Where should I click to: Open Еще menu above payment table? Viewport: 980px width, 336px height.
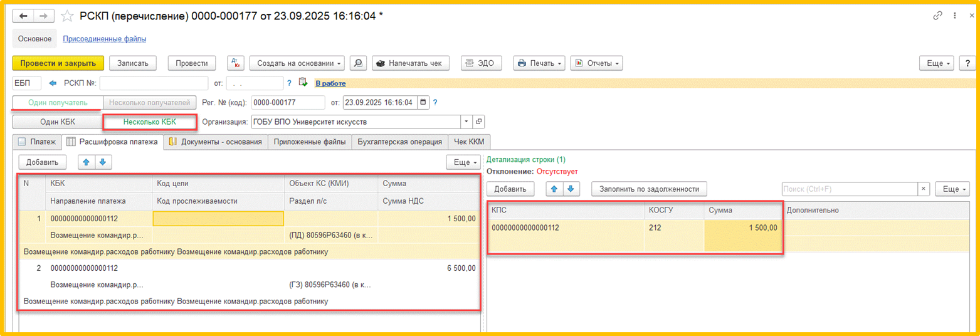[x=463, y=162]
